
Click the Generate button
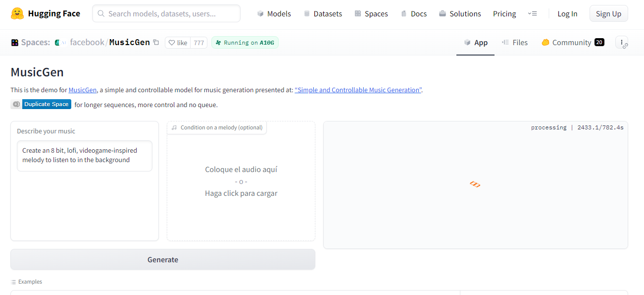tap(163, 259)
